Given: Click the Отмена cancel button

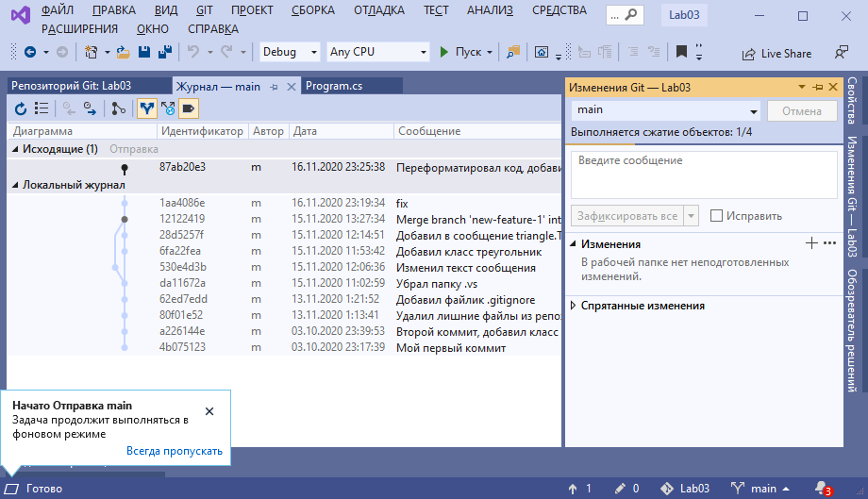Looking at the screenshot, I should click(802, 110).
